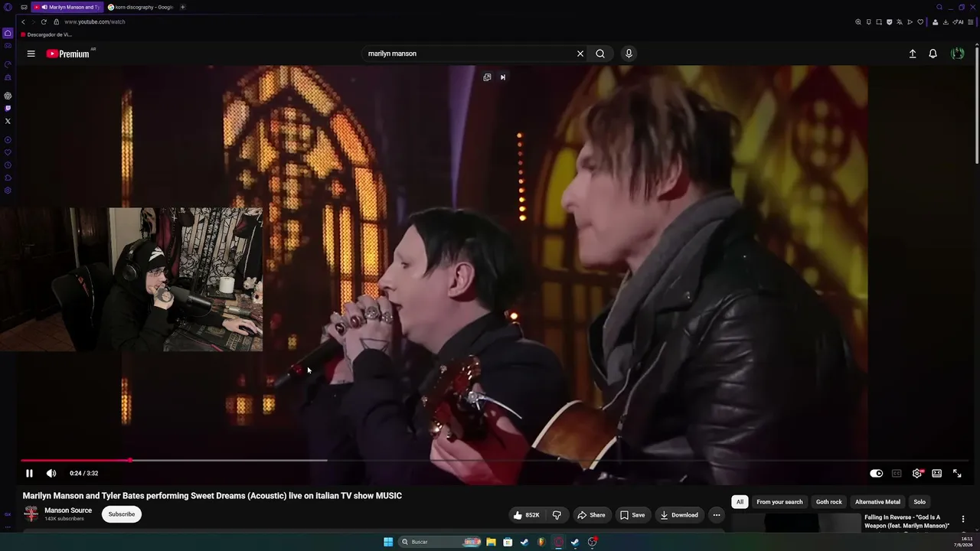
Task: Select the 'All' filter chip
Action: (x=740, y=502)
